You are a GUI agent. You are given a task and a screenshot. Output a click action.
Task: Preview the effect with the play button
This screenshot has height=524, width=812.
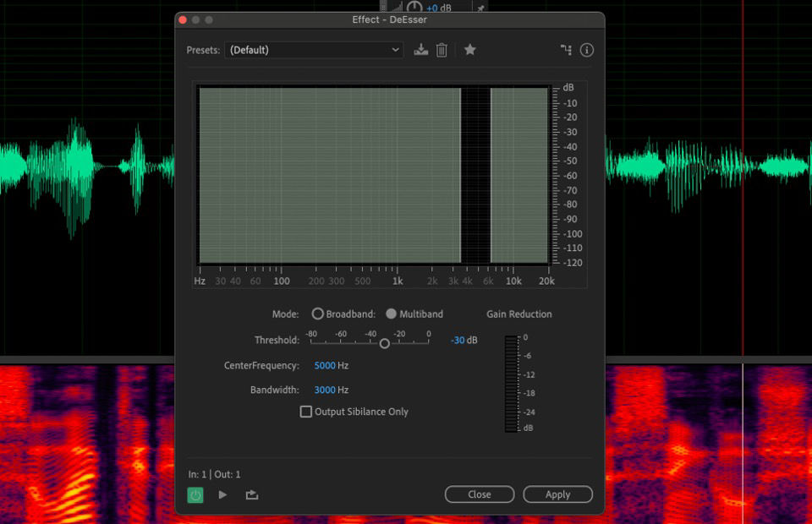point(222,494)
